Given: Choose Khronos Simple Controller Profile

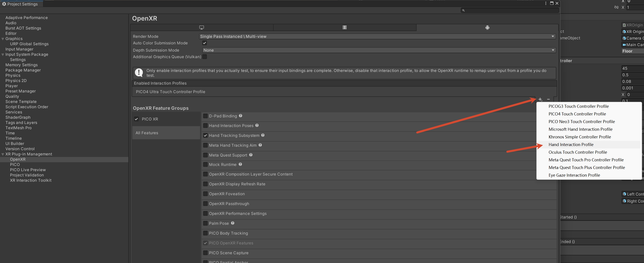Looking at the screenshot, I should [x=589, y=137].
